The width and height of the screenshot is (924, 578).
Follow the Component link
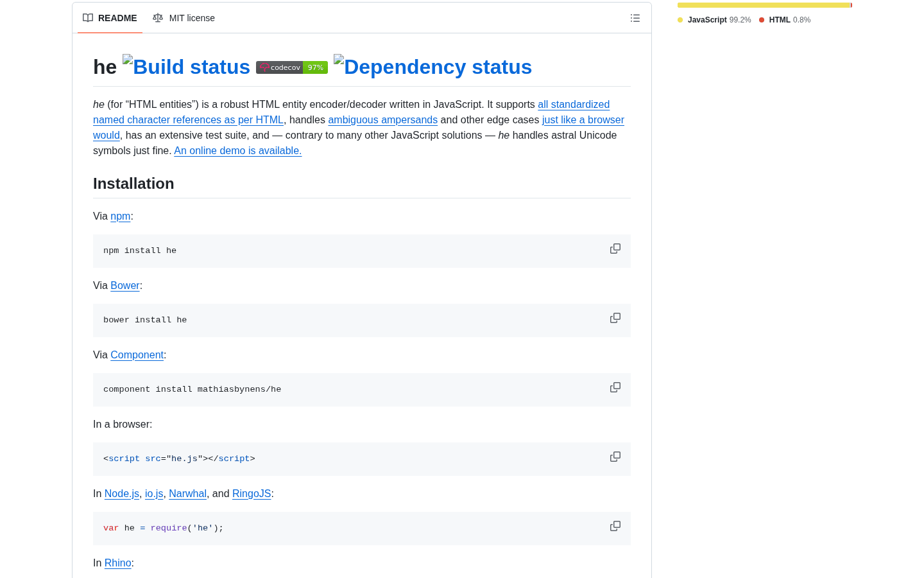pos(137,355)
